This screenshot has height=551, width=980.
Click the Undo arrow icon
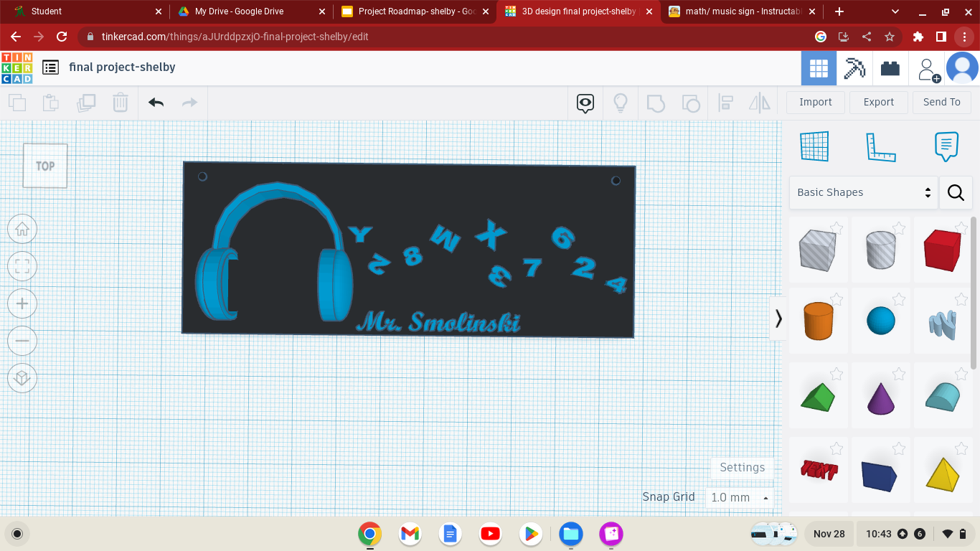click(155, 103)
